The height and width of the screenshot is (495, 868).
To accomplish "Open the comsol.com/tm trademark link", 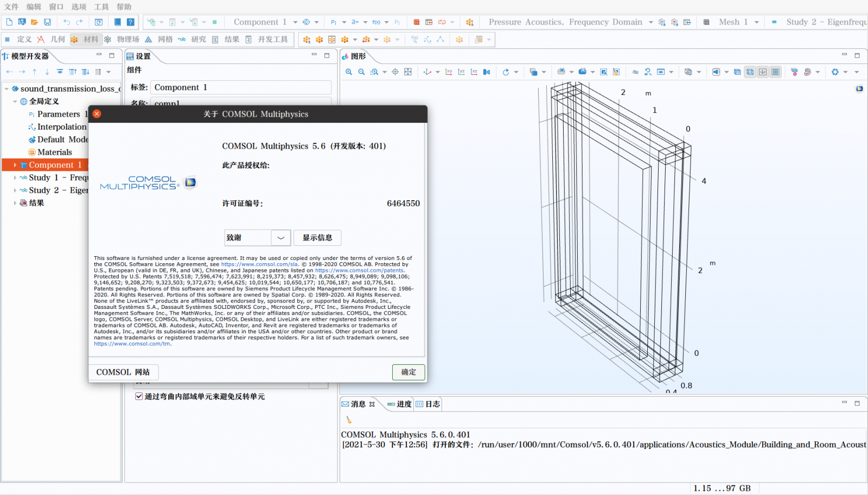I will (x=132, y=344).
